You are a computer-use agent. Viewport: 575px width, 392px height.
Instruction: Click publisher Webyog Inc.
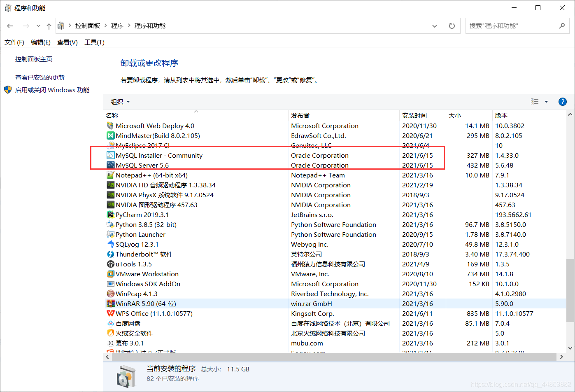(310, 244)
